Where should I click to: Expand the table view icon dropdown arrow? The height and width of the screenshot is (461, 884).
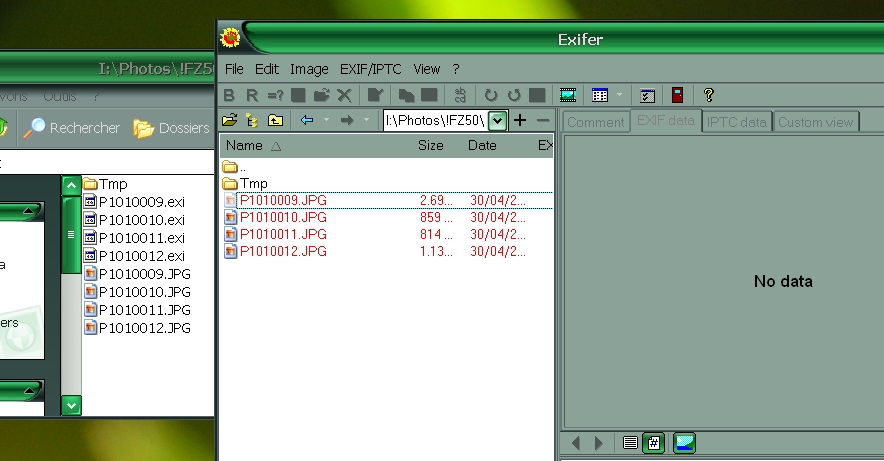620,95
